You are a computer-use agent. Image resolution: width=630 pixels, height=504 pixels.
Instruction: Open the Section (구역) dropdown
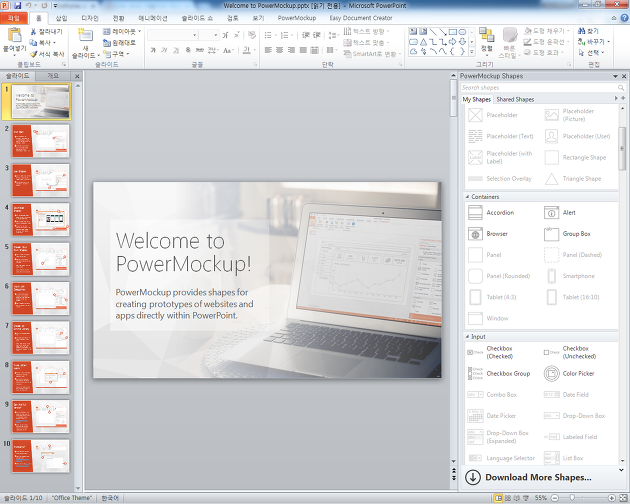tap(116, 54)
